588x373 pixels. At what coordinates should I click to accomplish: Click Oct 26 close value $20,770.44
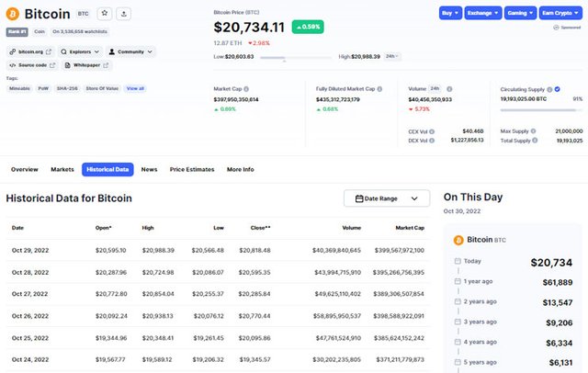254,316
